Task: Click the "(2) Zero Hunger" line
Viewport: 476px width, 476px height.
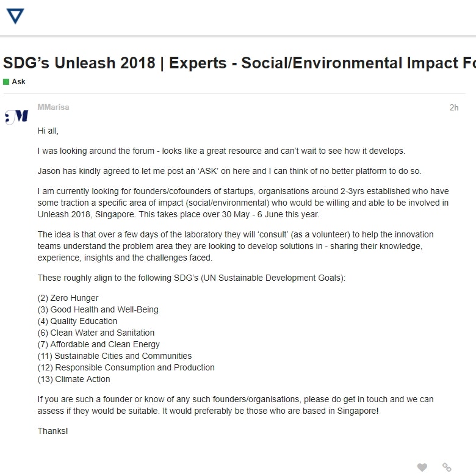Action: click(68, 298)
